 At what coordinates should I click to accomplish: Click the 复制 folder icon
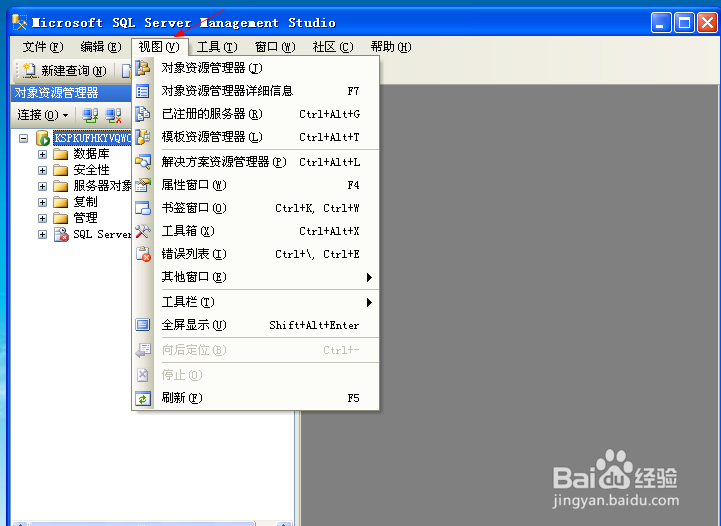[60, 202]
